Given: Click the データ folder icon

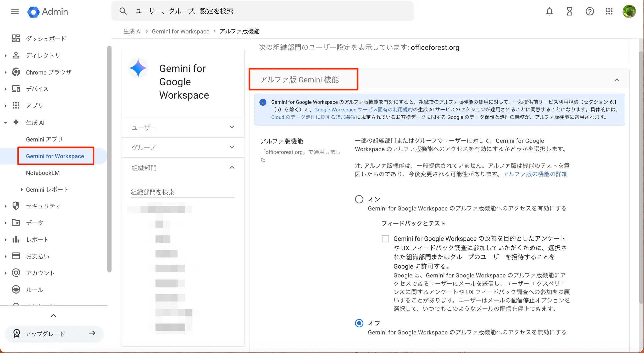Looking at the screenshot, I should (16, 223).
